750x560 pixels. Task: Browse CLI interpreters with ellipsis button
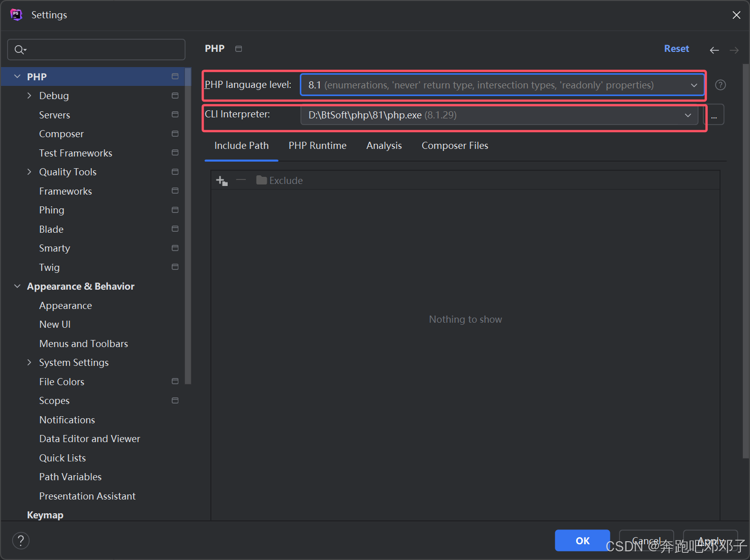coord(714,115)
